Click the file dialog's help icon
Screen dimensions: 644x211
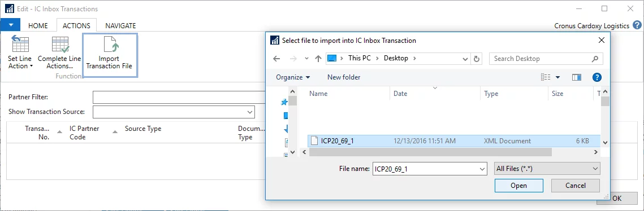[597, 77]
